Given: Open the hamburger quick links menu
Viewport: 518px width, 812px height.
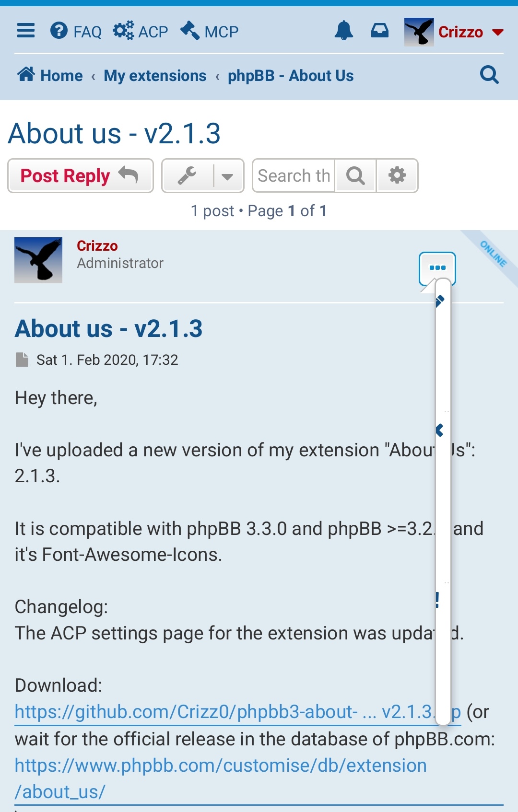Looking at the screenshot, I should [x=26, y=31].
